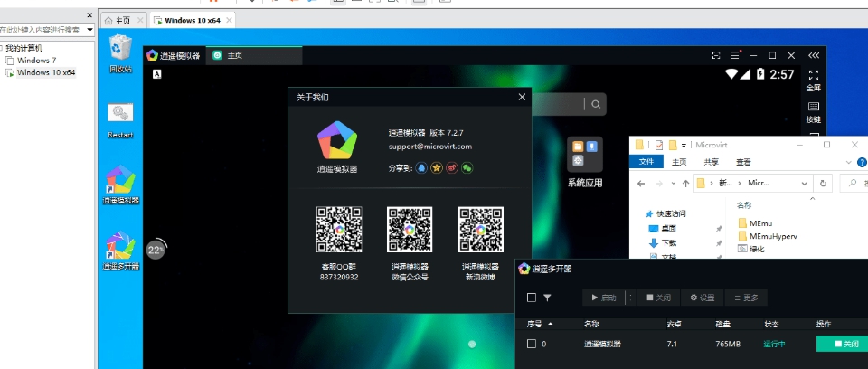Click the Android search magnifier icon
Screen dimensions: 868x369
click(x=596, y=104)
